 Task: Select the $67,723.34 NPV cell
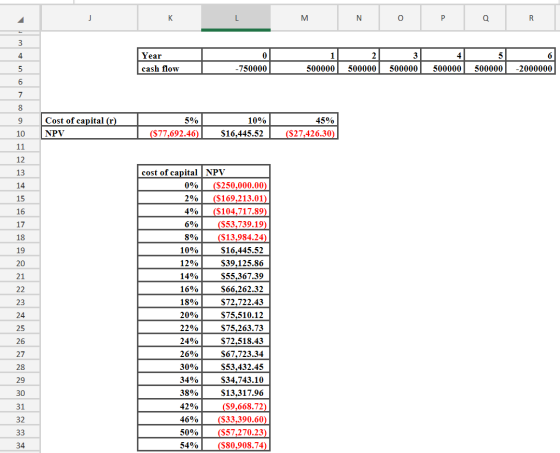pyautogui.click(x=236, y=354)
